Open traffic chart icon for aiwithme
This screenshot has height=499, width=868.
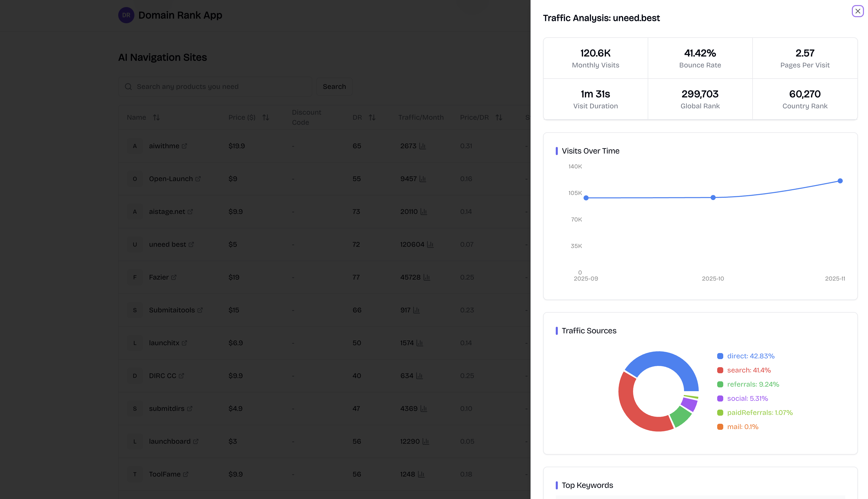click(x=422, y=146)
